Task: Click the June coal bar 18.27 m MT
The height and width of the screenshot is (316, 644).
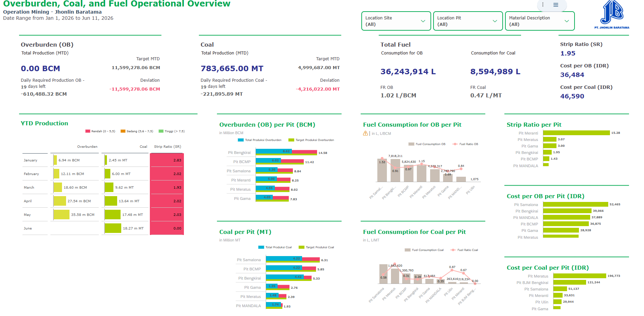Action: pos(113,228)
